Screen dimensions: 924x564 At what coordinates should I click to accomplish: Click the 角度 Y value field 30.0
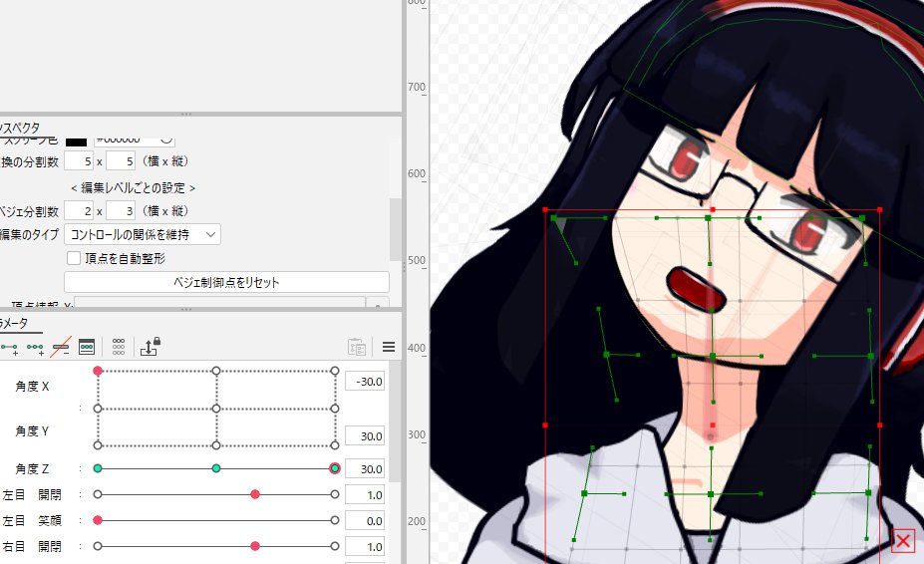pyautogui.click(x=365, y=436)
